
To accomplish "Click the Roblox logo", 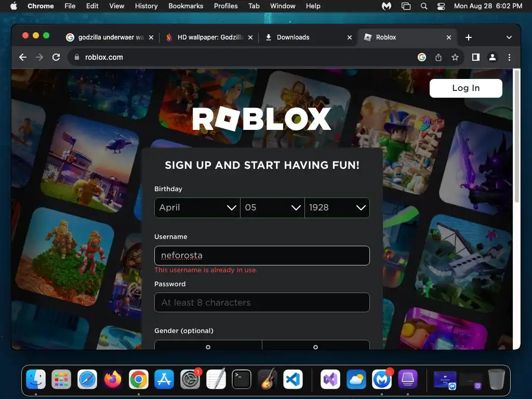I will coord(262,119).
